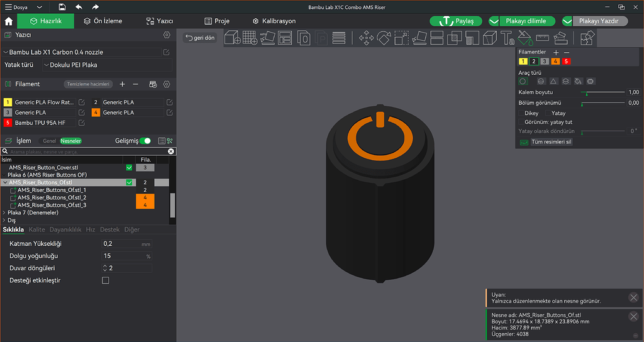Screen dimensions: 644x342
Task: Select the height range layers tool type
Action: click(565, 81)
